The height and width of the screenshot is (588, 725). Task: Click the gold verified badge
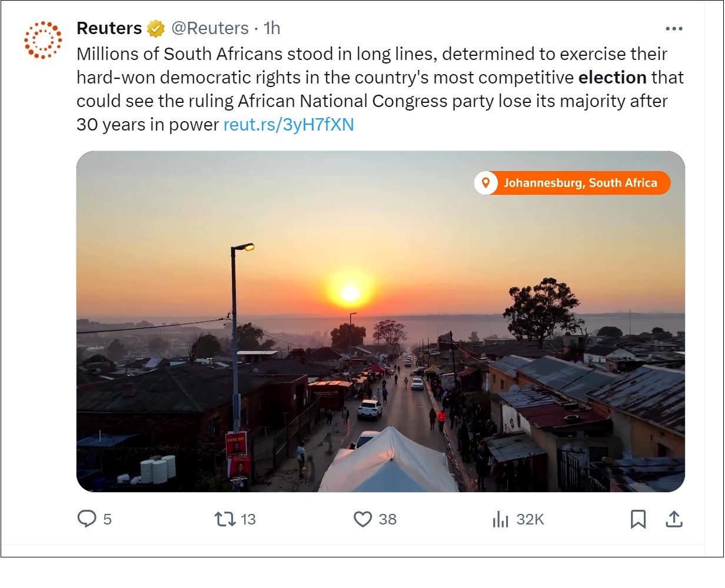(155, 28)
